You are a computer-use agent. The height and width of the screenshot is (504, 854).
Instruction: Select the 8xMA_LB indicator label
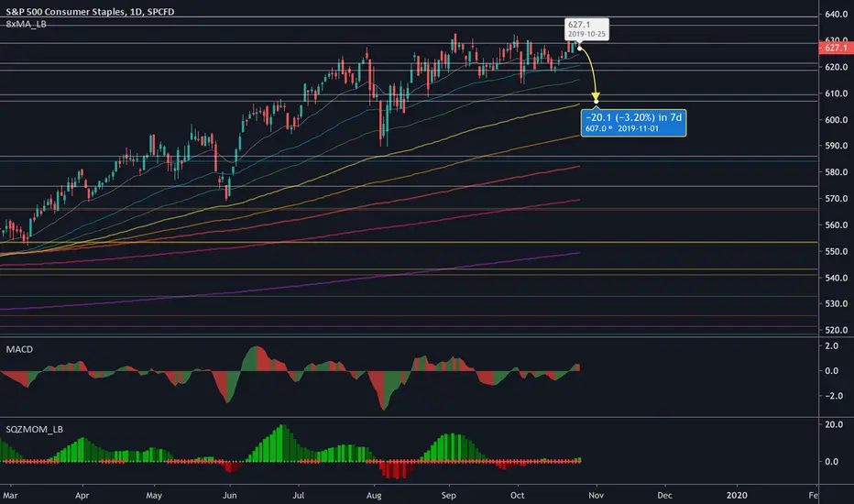[x=27, y=24]
